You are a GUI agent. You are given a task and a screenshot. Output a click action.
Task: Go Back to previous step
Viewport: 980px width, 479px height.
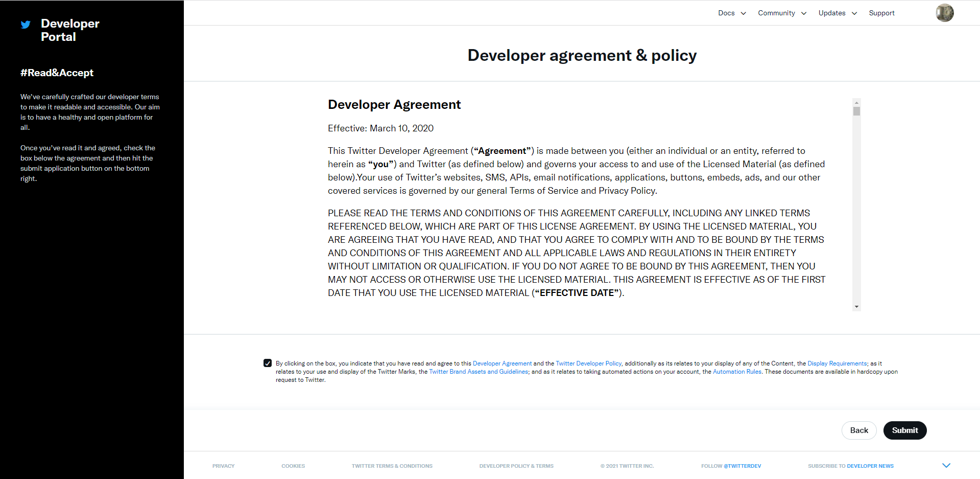tap(859, 430)
